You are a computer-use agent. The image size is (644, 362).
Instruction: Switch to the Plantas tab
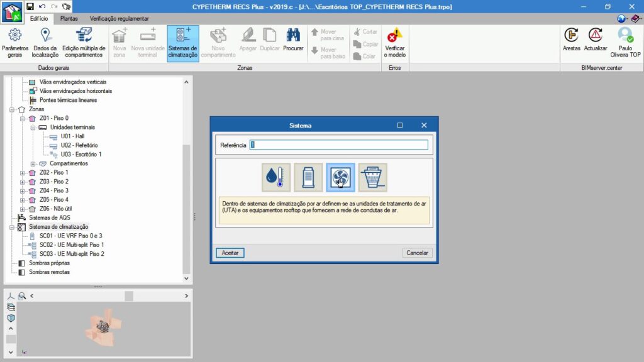pos(69,19)
